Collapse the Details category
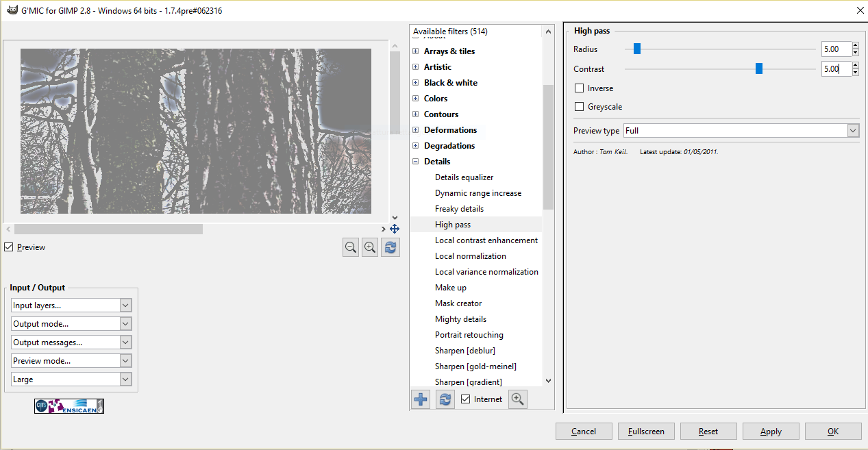The width and height of the screenshot is (868, 450). click(415, 162)
